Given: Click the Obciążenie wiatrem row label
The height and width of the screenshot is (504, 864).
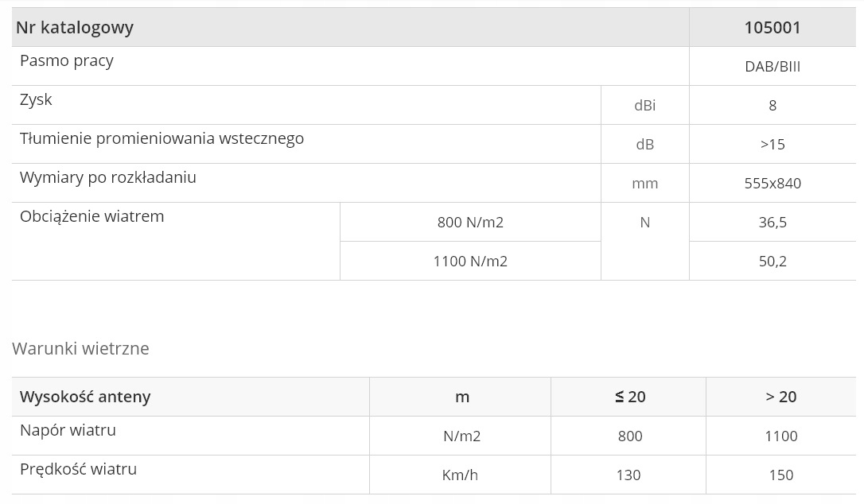Looking at the screenshot, I should point(92,217).
